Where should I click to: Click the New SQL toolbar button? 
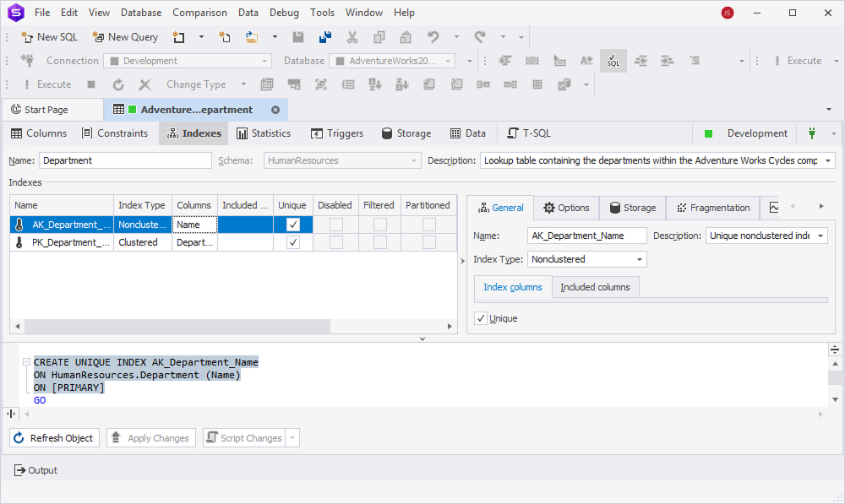click(x=49, y=37)
